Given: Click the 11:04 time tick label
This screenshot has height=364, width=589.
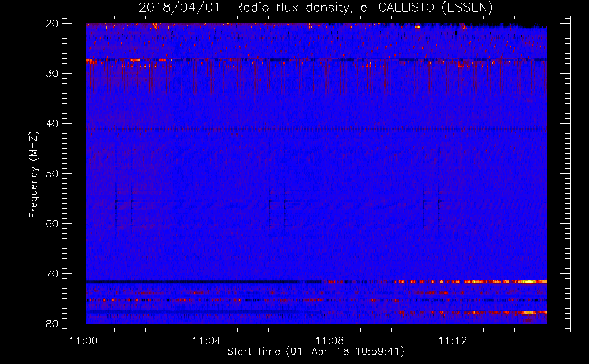Looking at the screenshot, I should [x=207, y=341].
